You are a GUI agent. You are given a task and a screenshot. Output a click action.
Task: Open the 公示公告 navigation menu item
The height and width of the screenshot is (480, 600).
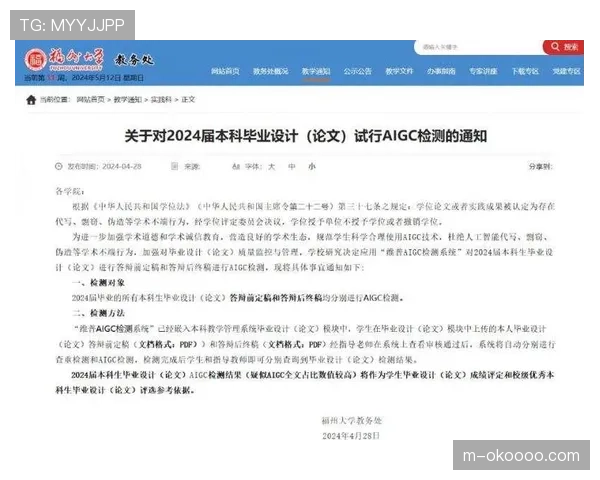pyautogui.click(x=357, y=71)
